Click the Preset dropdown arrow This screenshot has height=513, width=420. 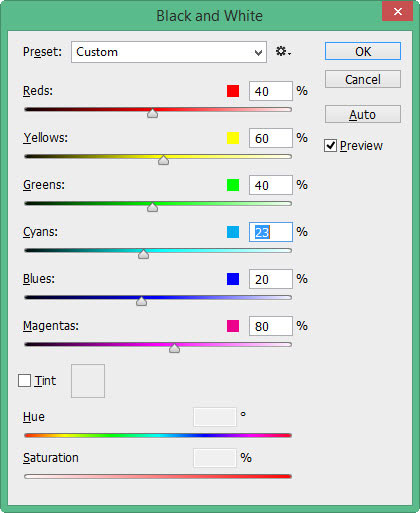[x=258, y=52]
